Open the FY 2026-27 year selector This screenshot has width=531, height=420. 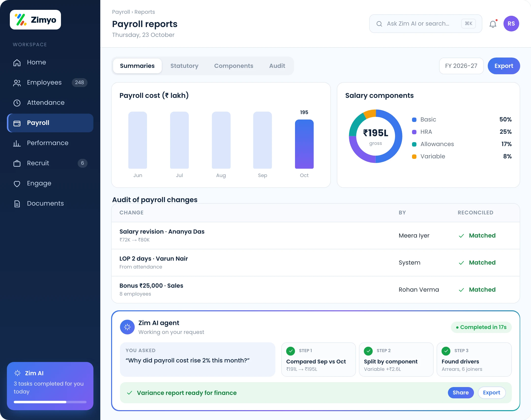461,66
